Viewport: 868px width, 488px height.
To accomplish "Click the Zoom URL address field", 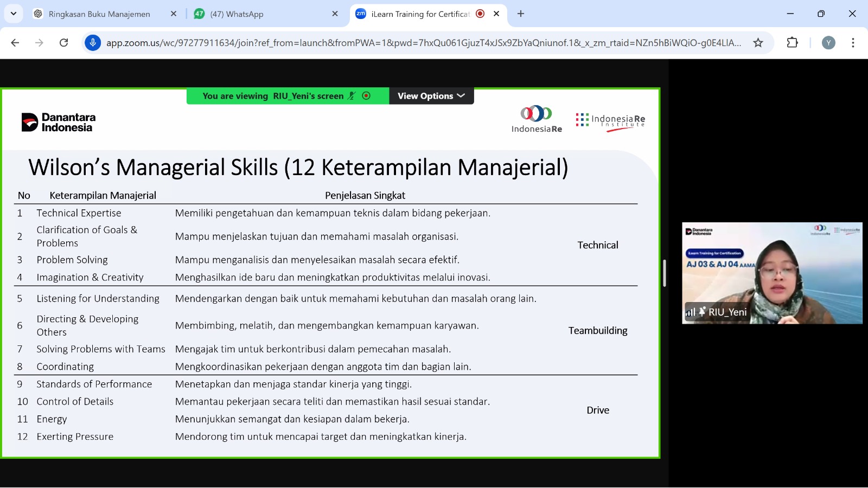I will point(423,43).
